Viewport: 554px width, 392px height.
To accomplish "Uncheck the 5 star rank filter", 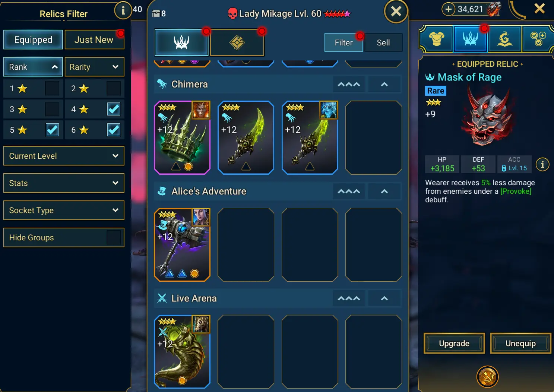I will pos(52,130).
